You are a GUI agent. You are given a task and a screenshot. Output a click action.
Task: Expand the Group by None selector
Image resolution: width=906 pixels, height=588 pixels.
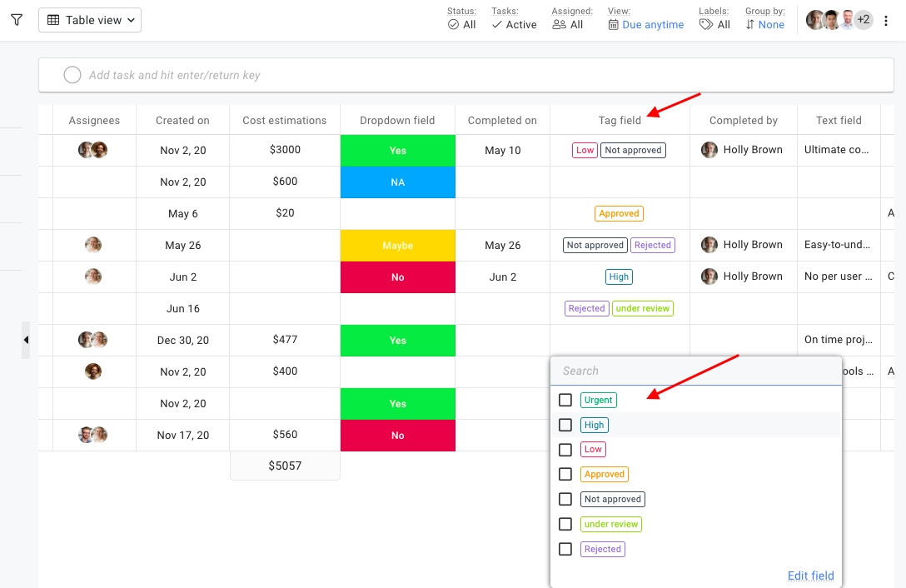click(x=764, y=25)
